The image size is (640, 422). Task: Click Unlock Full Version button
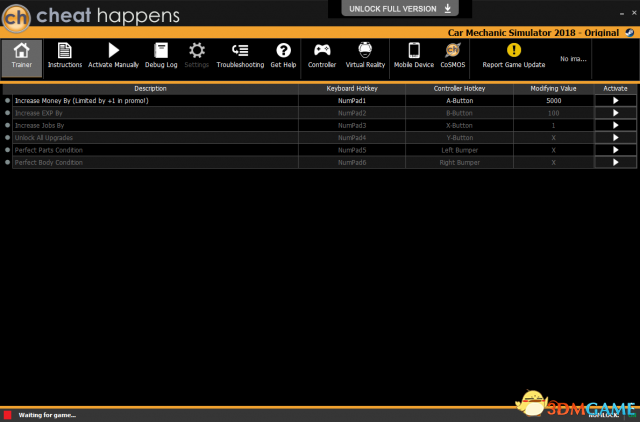click(400, 9)
